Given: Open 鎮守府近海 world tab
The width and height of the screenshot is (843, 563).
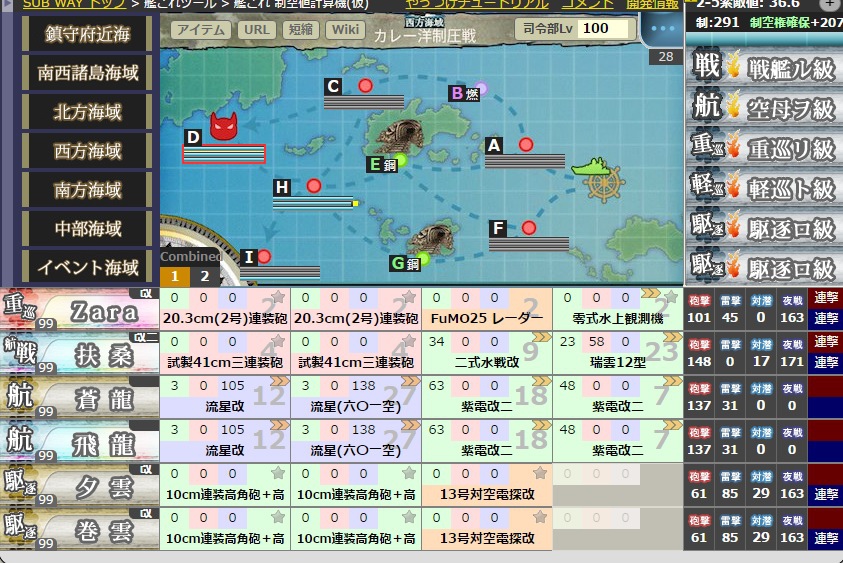Looking at the screenshot, I should (x=87, y=34).
